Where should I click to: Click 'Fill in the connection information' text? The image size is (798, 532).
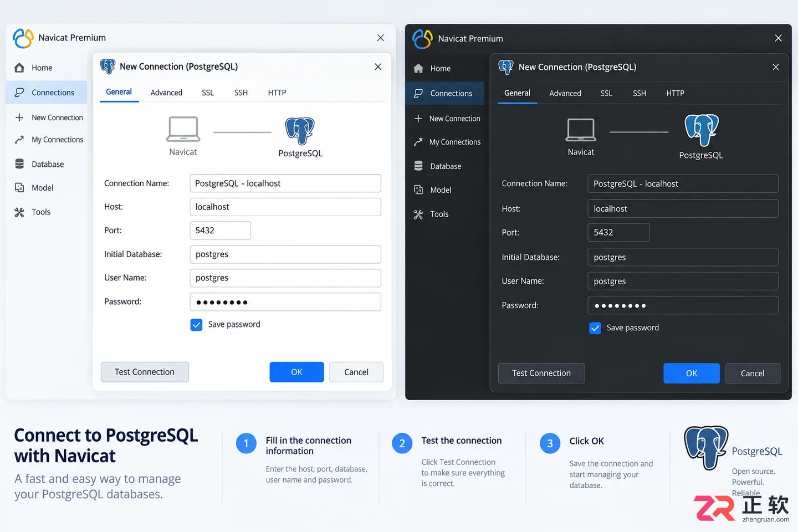coord(309,446)
